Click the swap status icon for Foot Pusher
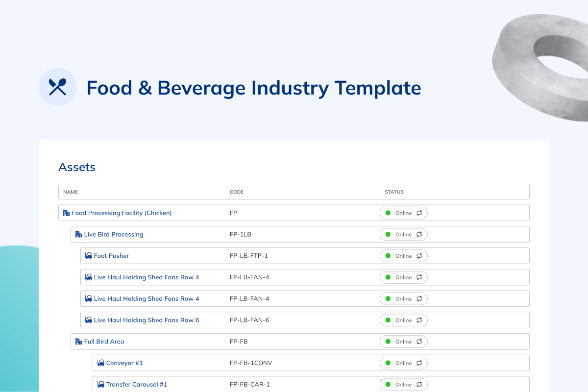 419,256
